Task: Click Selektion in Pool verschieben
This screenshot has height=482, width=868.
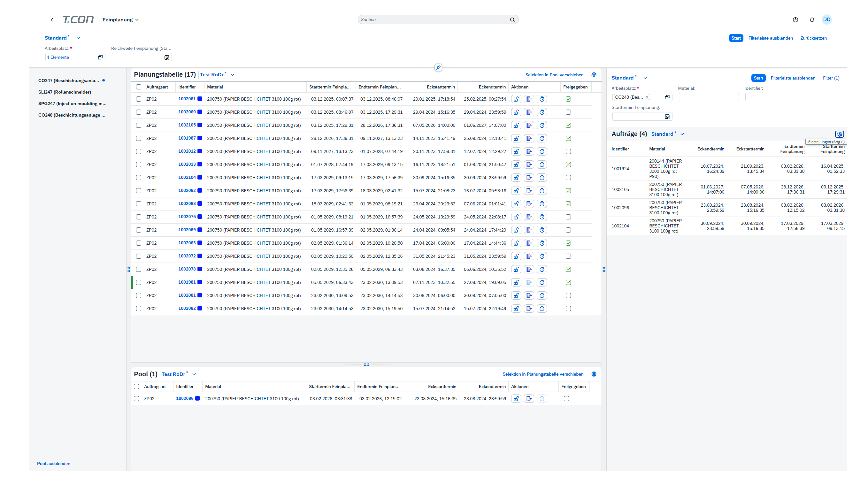Action: (554, 75)
